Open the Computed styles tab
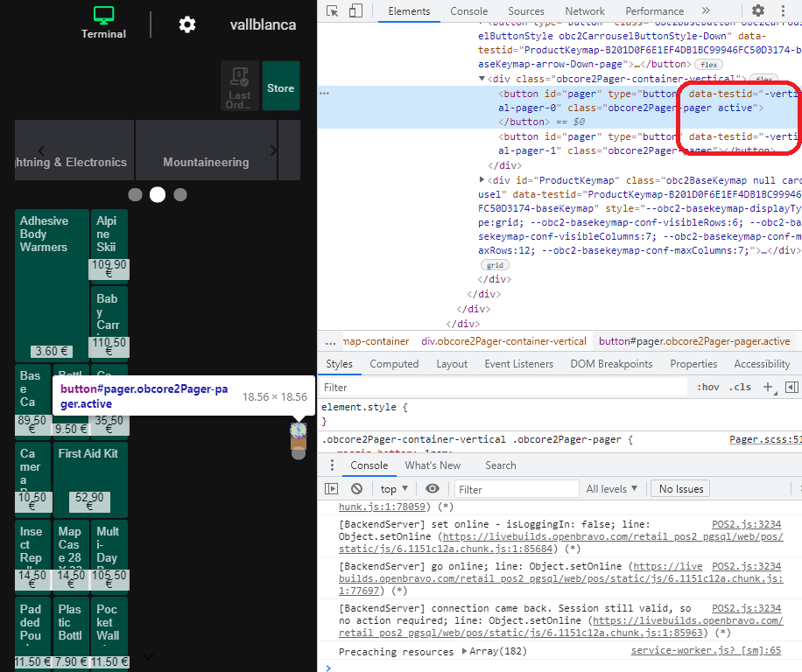 pos(394,364)
